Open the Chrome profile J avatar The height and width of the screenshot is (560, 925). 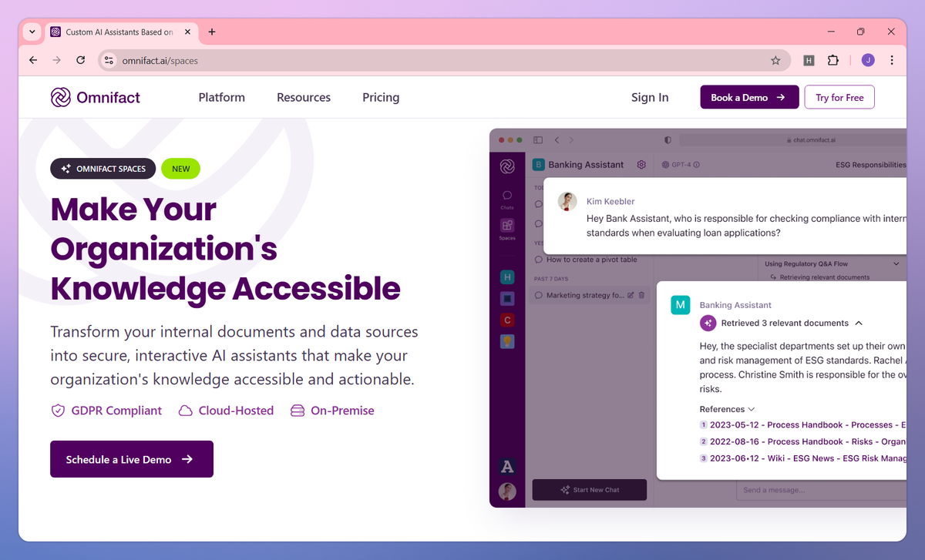click(868, 60)
